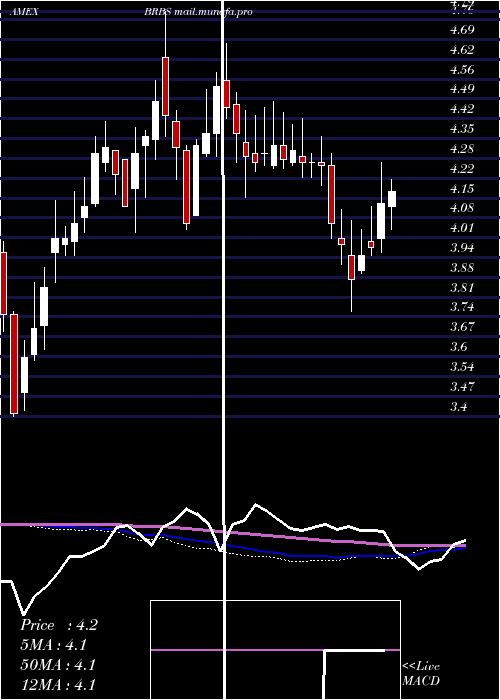Click the 3.67 price axis label

click(462, 326)
